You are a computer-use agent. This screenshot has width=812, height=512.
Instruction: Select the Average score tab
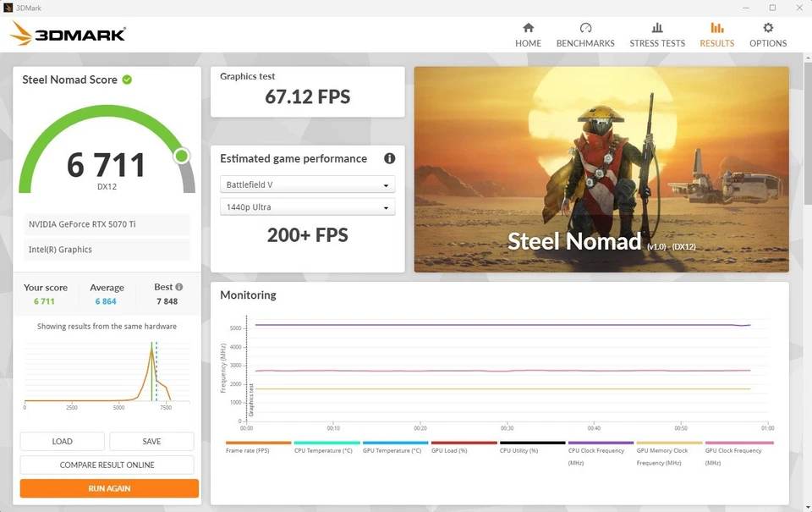click(107, 293)
